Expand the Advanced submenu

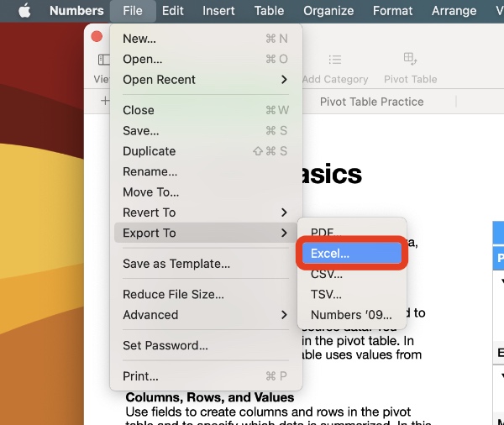[x=206, y=315]
